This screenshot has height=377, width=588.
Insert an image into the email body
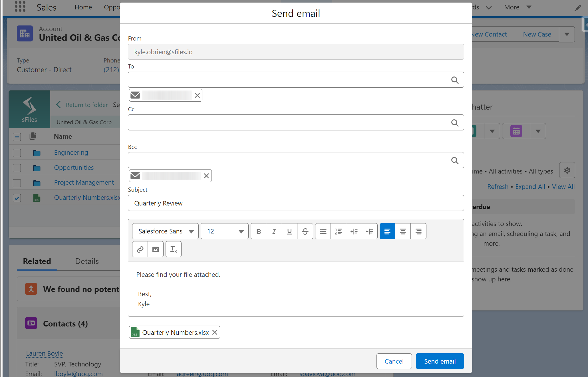tap(156, 249)
